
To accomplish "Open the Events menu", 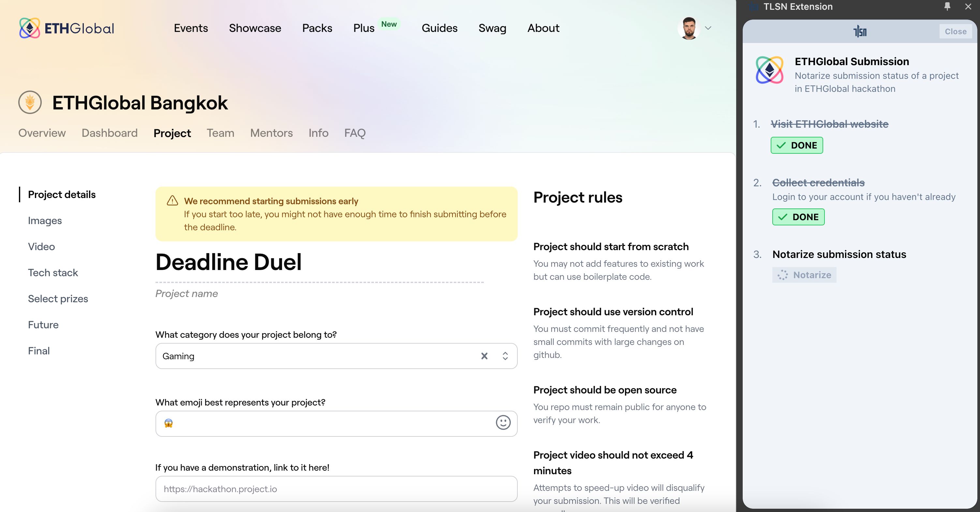I will 191,28.
